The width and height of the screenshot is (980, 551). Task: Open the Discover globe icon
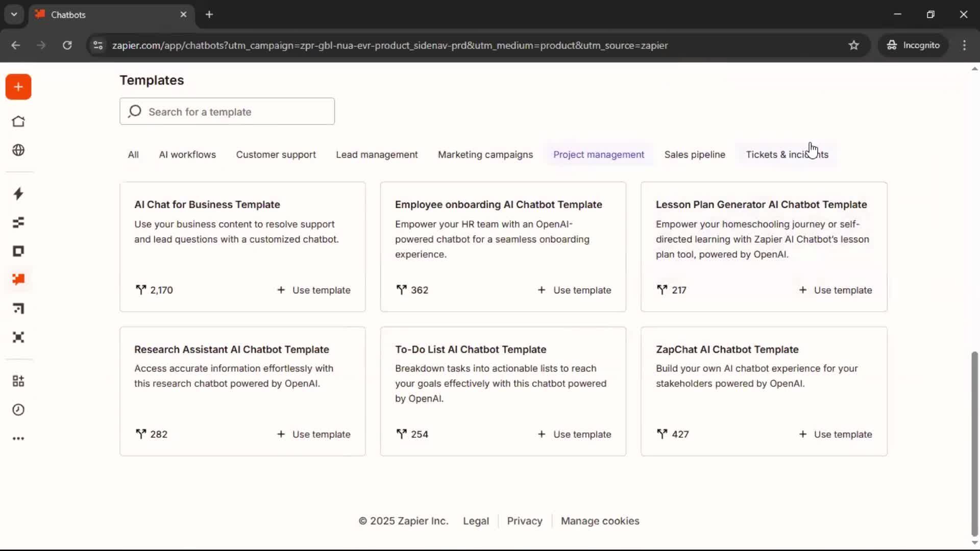[x=18, y=150]
